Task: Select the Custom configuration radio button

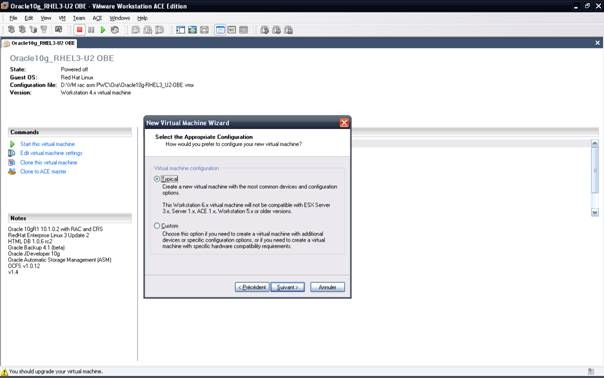Action: tap(157, 226)
